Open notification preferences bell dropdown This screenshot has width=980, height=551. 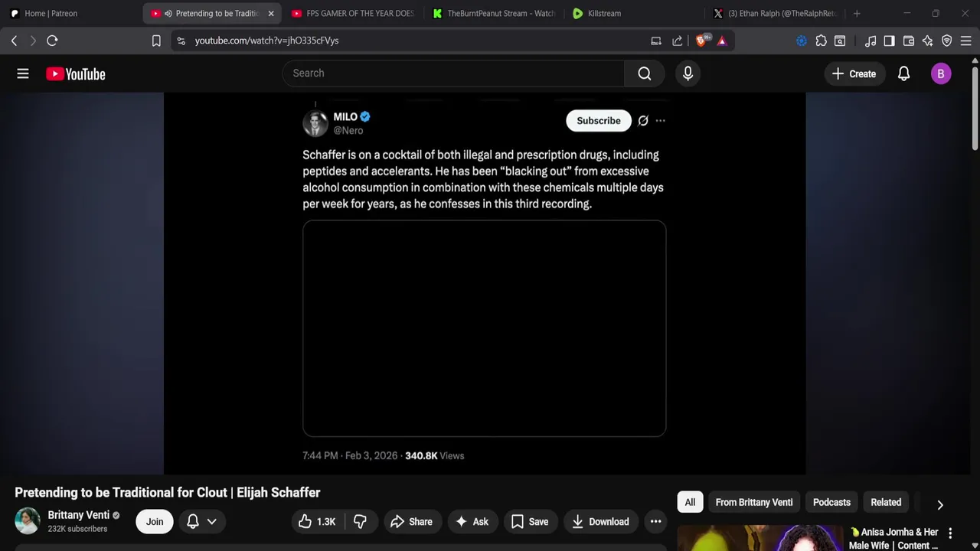click(202, 522)
